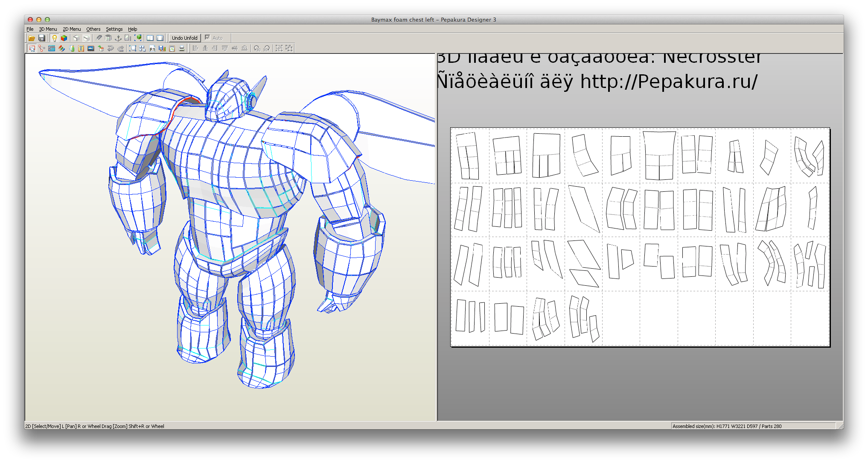Click the page layout icon beside anchor

point(128,38)
